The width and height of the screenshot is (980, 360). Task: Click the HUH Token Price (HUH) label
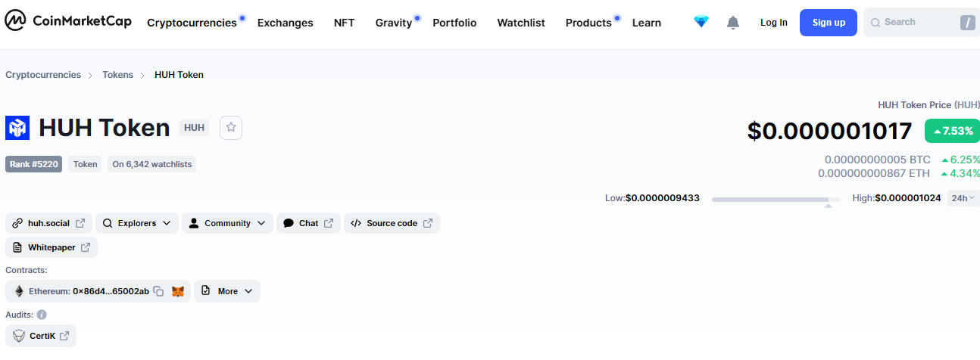[929, 105]
